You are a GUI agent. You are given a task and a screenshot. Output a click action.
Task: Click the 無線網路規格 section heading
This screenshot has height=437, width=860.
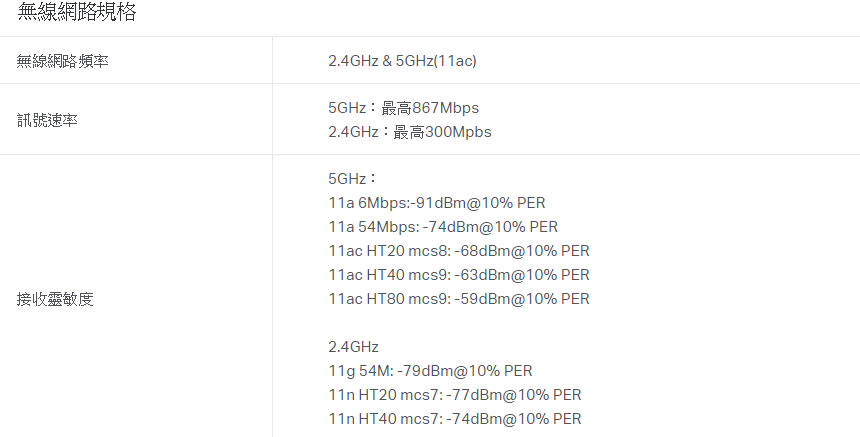point(77,12)
